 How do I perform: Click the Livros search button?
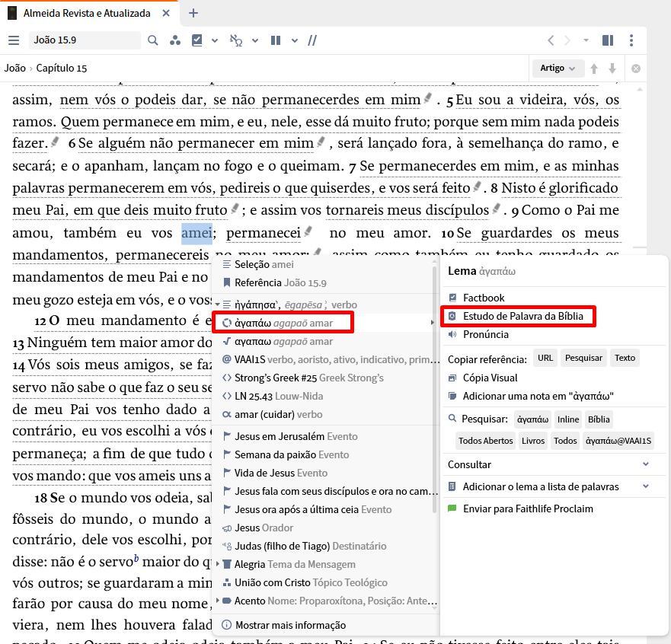pos(533,441)
